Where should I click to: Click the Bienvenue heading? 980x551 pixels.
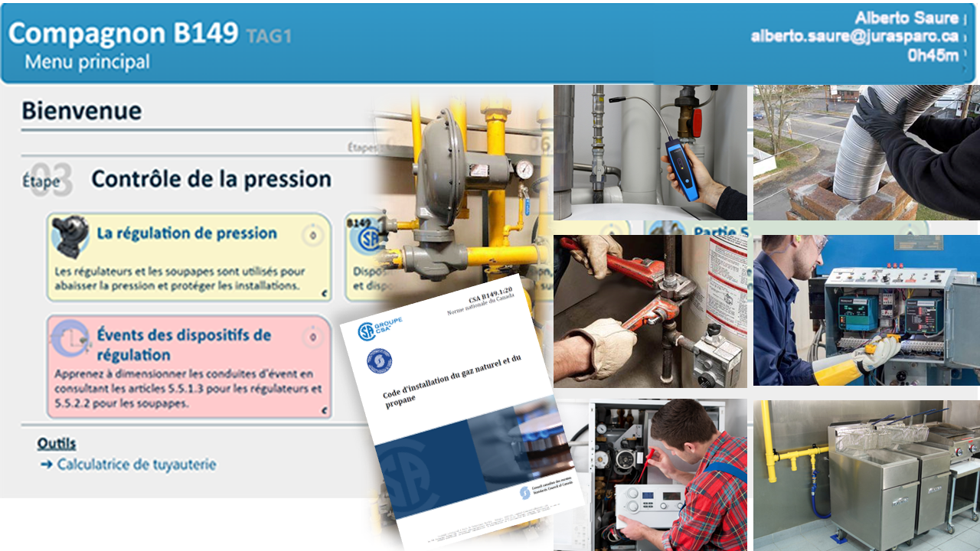point(81,111)
